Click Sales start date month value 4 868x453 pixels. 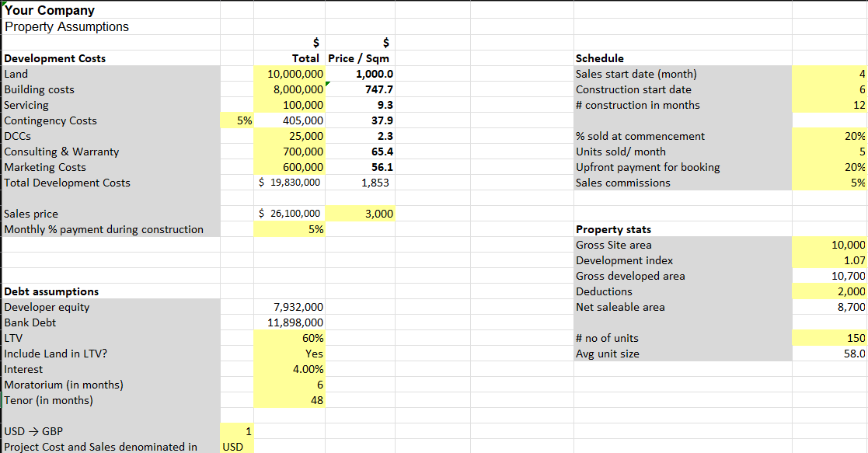pyautogui.click(x=830, y=74)
